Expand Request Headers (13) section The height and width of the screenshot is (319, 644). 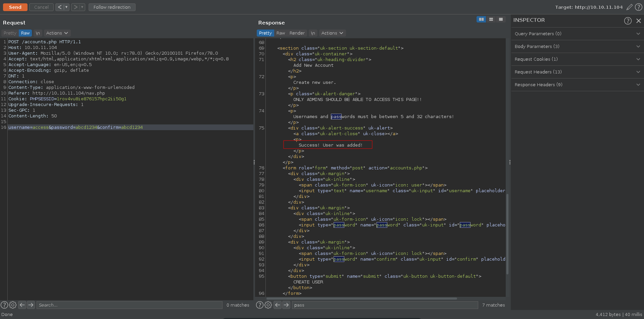[576, 72]
